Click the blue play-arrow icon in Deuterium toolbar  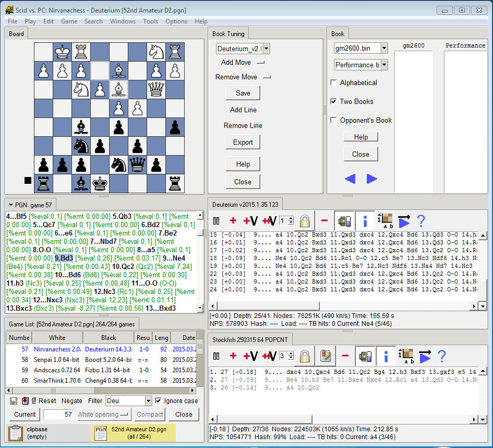[x=404, y=221]
